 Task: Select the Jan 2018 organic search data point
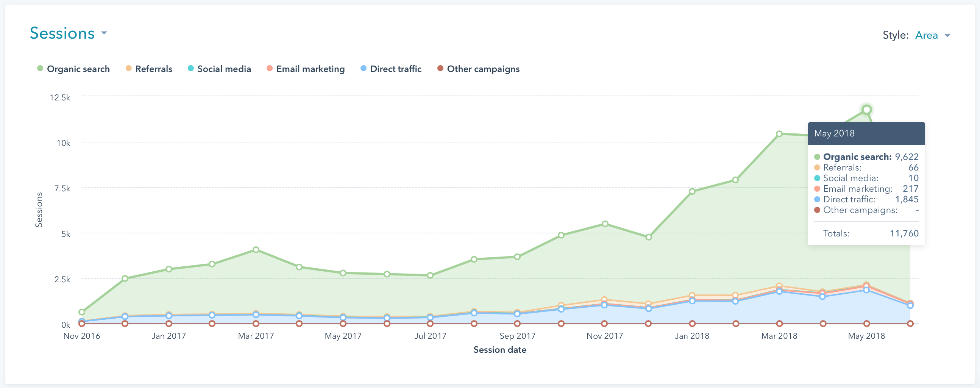pyautogui.click(x=692, y=191)
